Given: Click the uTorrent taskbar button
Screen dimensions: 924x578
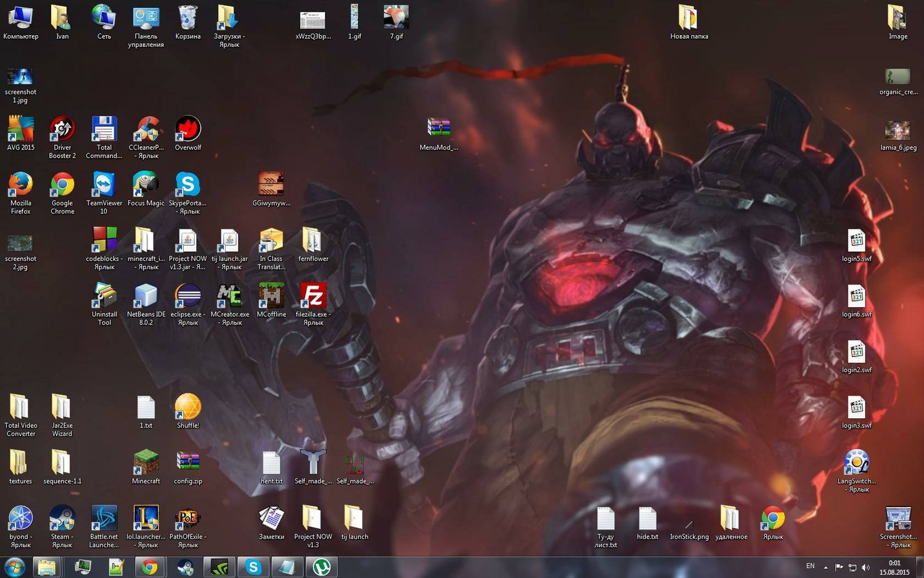Looking at the screenshot, I should click(321, 567).
